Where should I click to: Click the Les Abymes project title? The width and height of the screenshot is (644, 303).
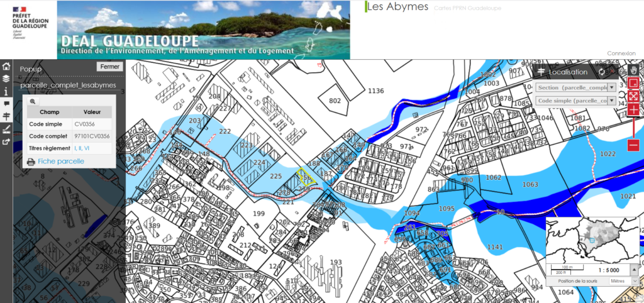pyautogui.click(x=397, y=6)
